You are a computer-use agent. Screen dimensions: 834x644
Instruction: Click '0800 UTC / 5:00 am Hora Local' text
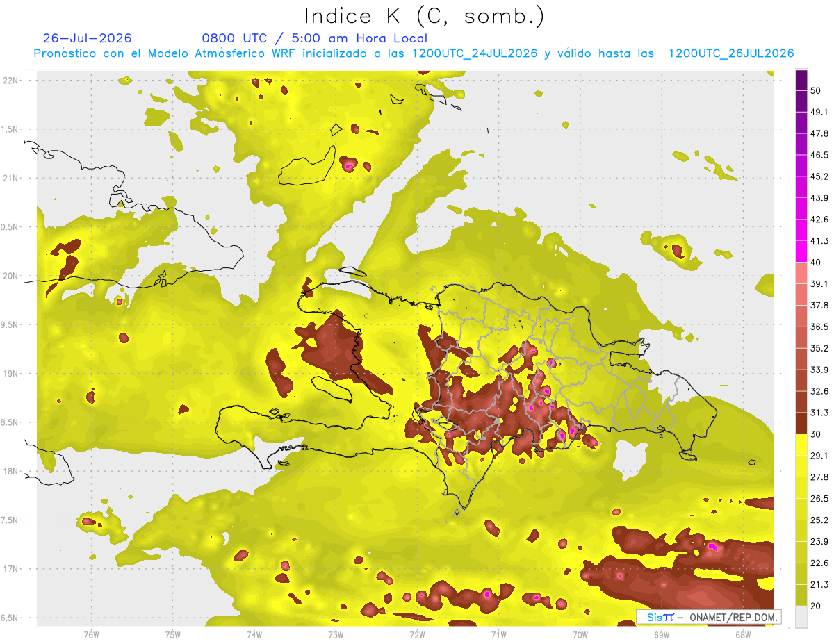click(x=314, y=38)
